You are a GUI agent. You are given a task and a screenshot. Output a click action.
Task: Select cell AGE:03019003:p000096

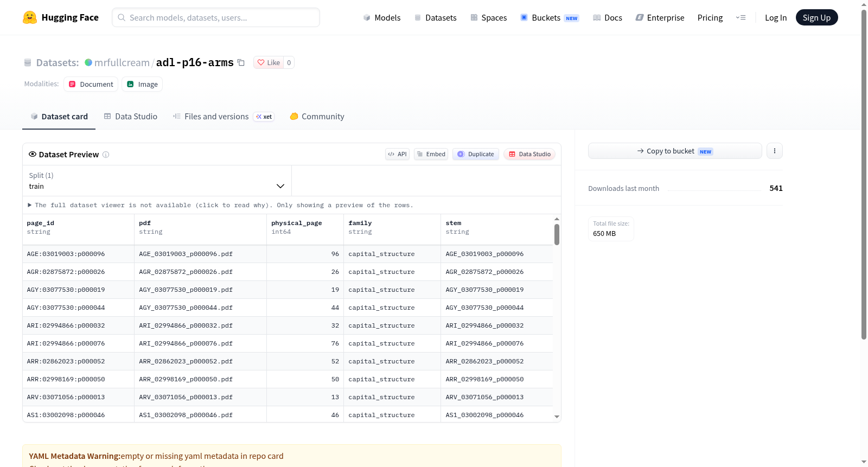point(79,254)
